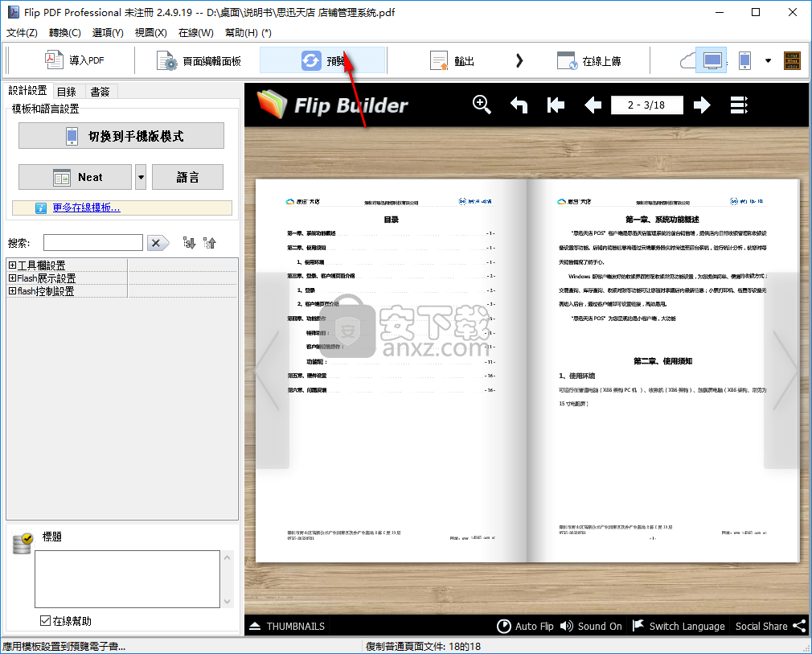Open the 轉換(C) menu

[65, 33]
